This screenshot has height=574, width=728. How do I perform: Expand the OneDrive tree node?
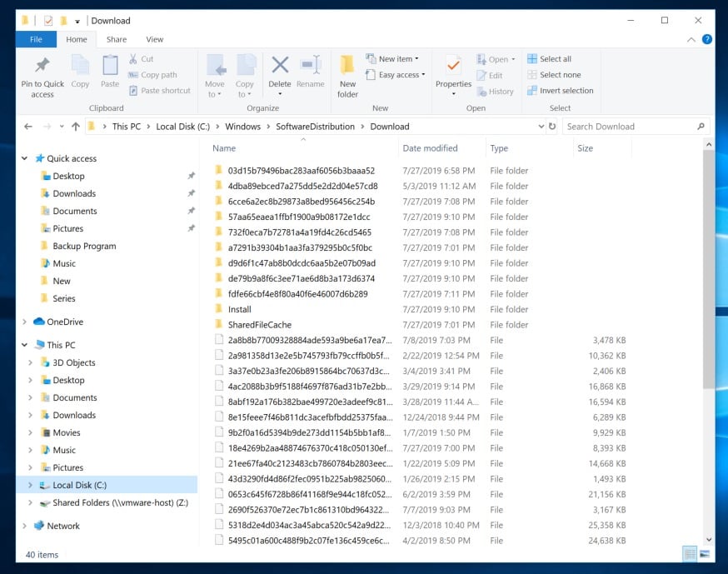(25, 322)
